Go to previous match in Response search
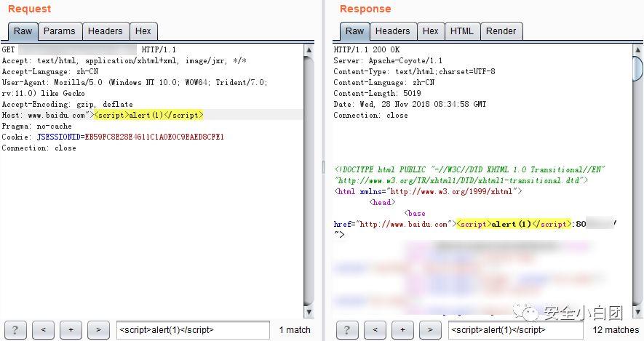 (x=375, y=330)
